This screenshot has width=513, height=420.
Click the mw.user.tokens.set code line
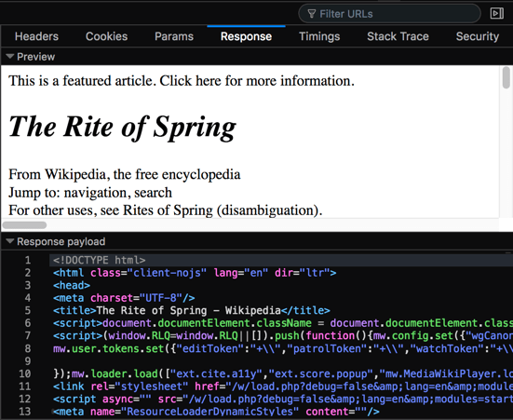283,348
